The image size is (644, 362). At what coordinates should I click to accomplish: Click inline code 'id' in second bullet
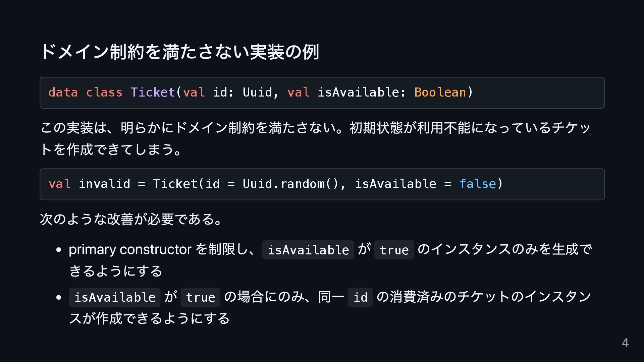point(361,297)
